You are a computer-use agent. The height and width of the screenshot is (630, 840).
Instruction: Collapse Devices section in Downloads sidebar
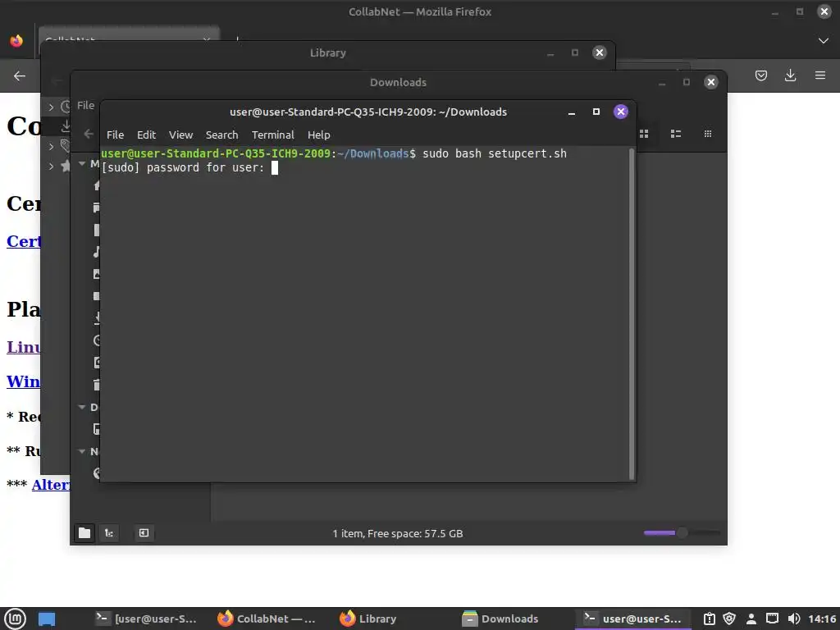coord(82,407)
